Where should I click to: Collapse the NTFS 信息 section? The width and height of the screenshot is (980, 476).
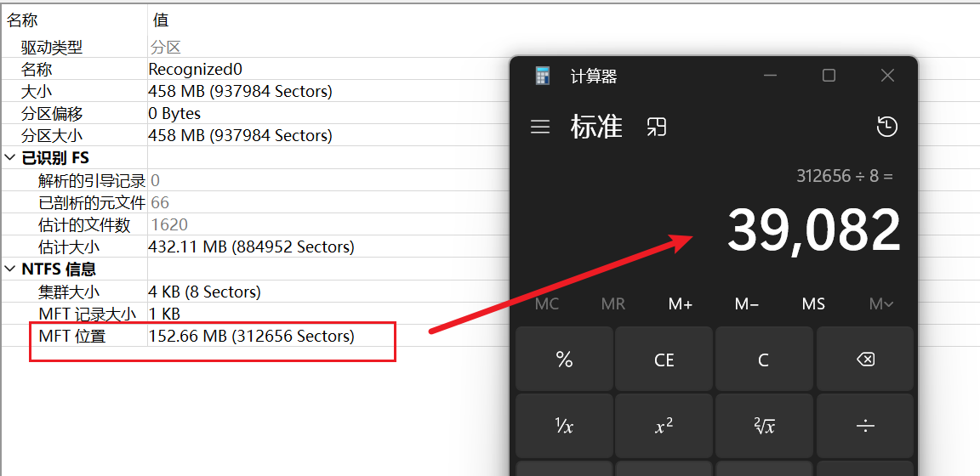coord(10,269)
